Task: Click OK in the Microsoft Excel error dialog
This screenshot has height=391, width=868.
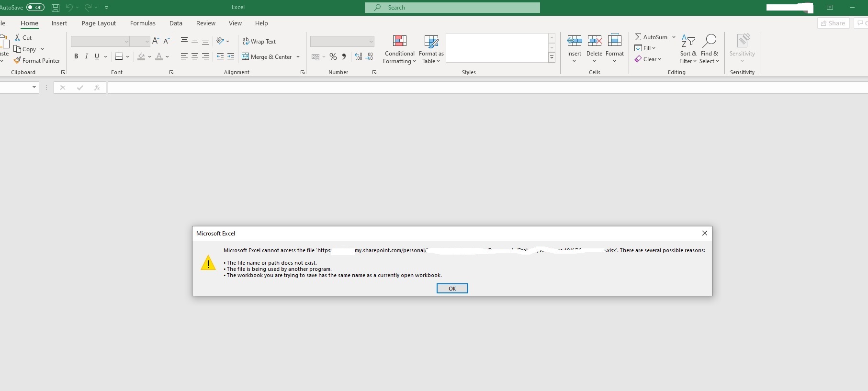Action: coord(452,289)
